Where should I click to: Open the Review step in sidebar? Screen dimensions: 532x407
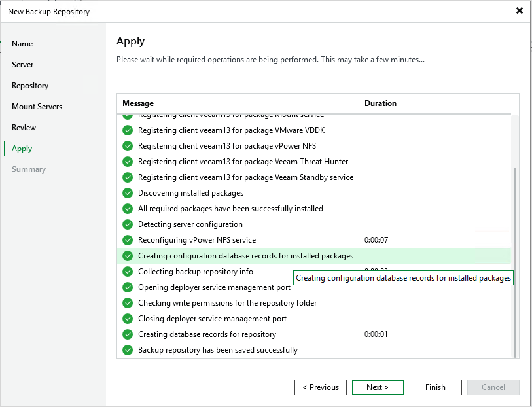pos(24,128)
